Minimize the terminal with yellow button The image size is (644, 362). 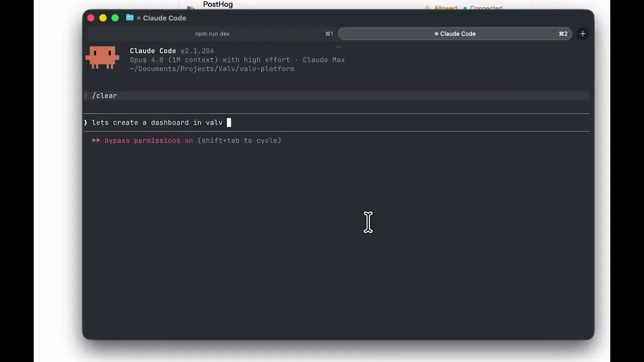click(x=103, y=18)
